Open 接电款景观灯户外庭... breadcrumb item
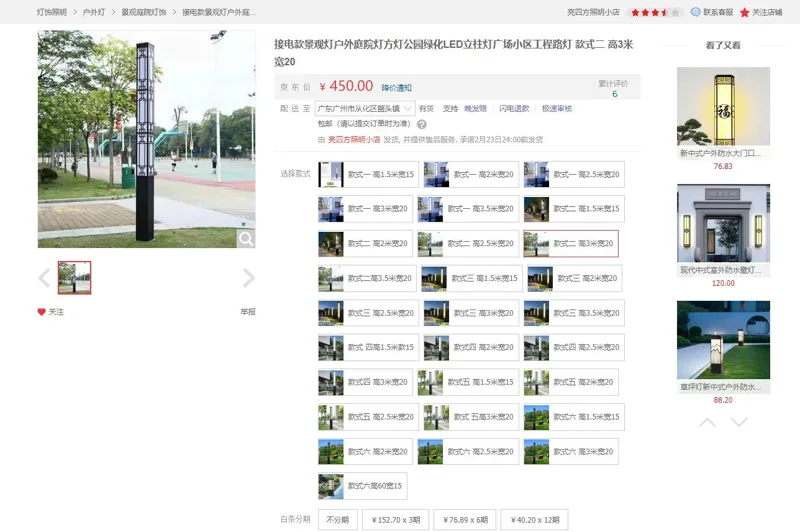800x532 pixels. pos(219,12)
